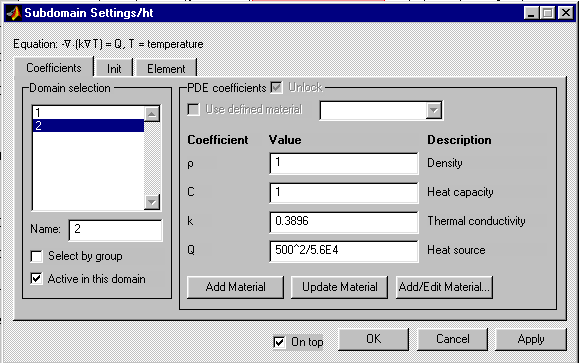The width and height of the screenshot is (579, 363).
Task: Click the Density value field
Action: [344, 163]
